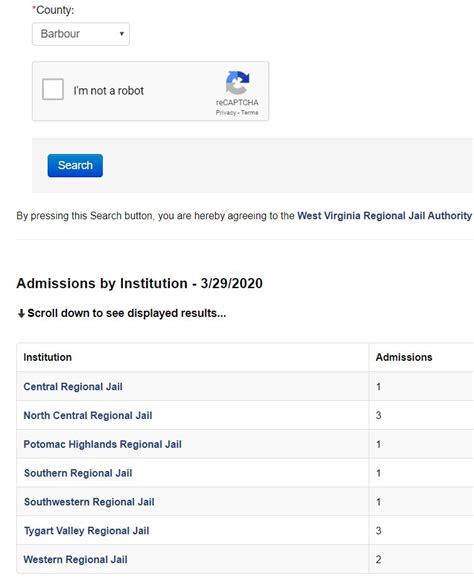Open the Southern Regional Jail link

point(78,473)
